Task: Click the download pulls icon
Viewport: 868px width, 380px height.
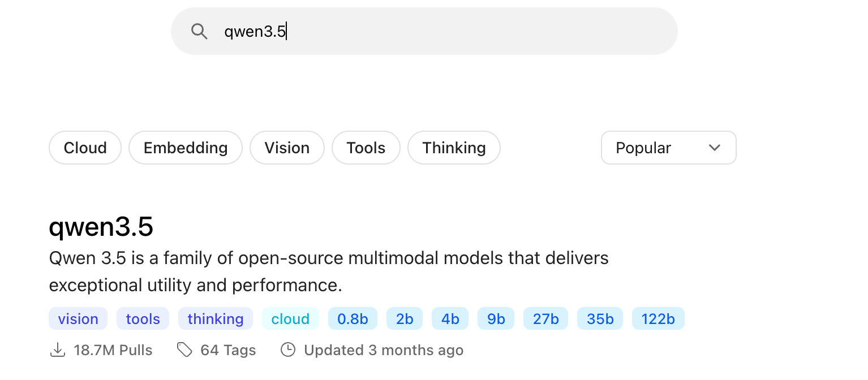Action: point(57,350)
